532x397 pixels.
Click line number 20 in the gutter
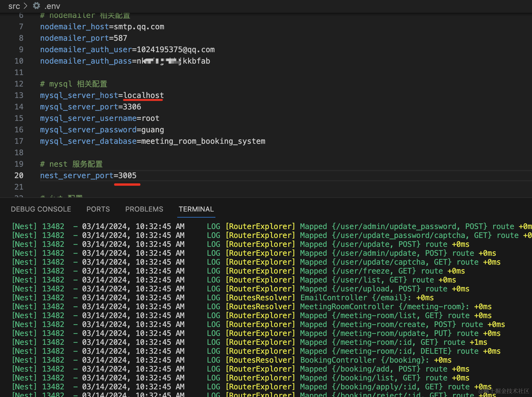(x=19, y=176)
